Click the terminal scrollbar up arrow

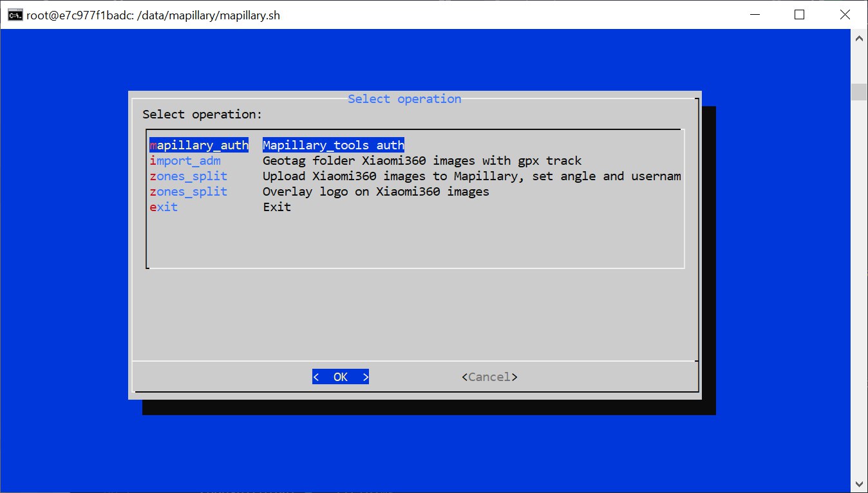(x=859, y=38)
